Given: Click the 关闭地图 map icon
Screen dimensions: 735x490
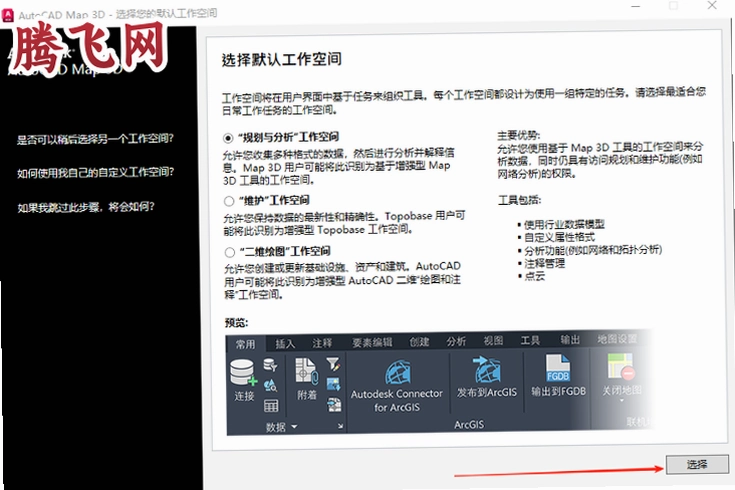Looking at the screenshot, I should pyautogui.click(x=621, y=367).
